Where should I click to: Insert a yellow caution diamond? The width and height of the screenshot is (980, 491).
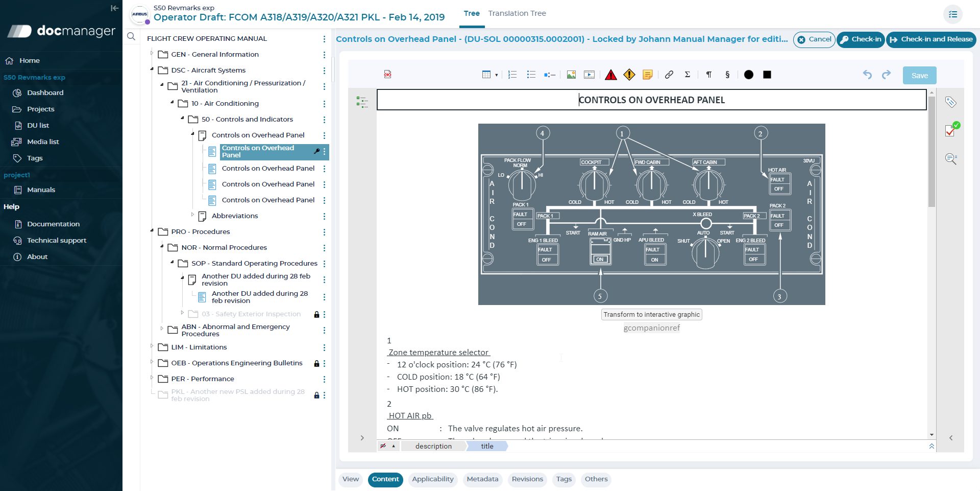(629, 75)
